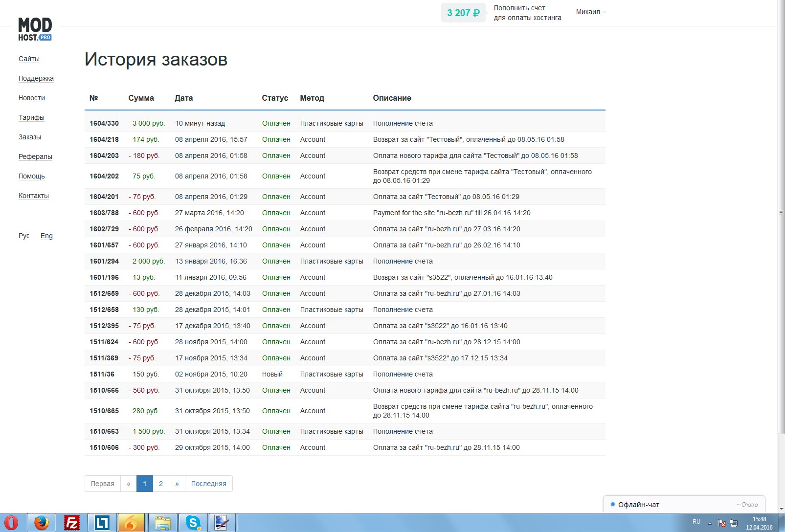Go to page 2 of orders
Viewport: 785px width, 532px height.
[161, 484]
